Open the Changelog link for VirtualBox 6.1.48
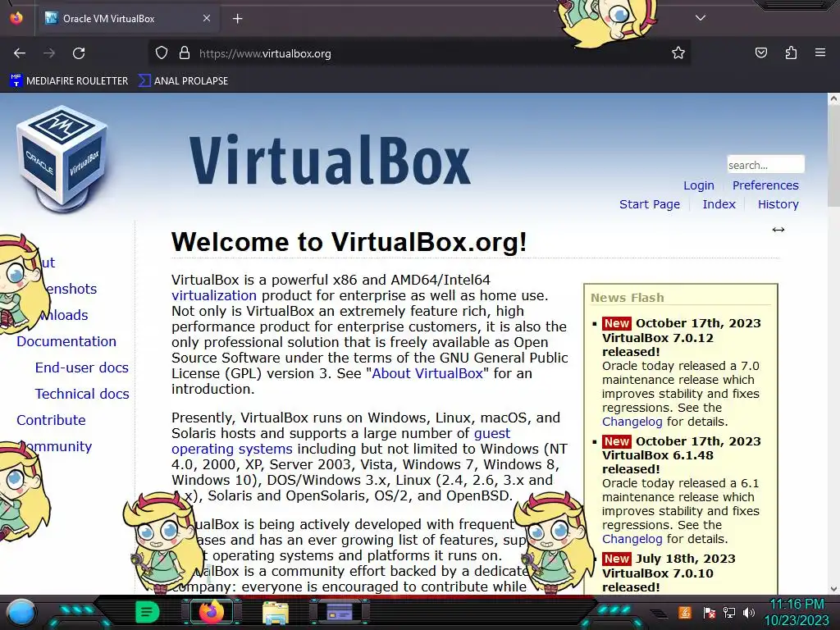The image size is (840, 630). tap(632, 539)
